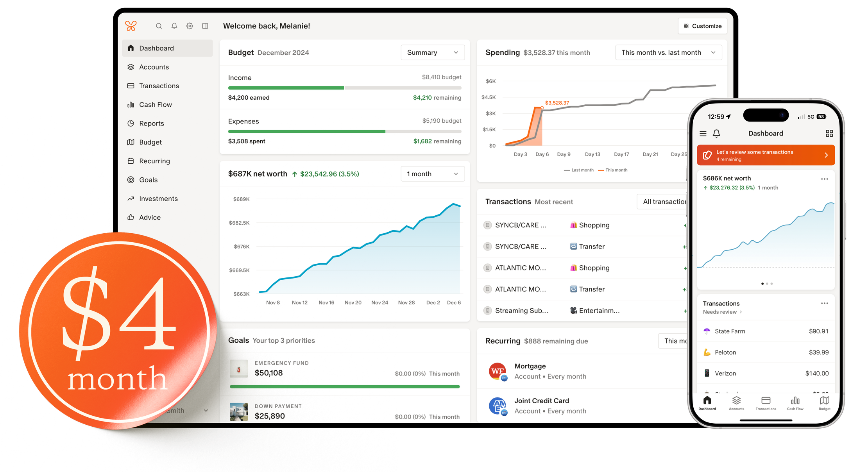Click the Monarch butterfly logo

coord(131,26)
